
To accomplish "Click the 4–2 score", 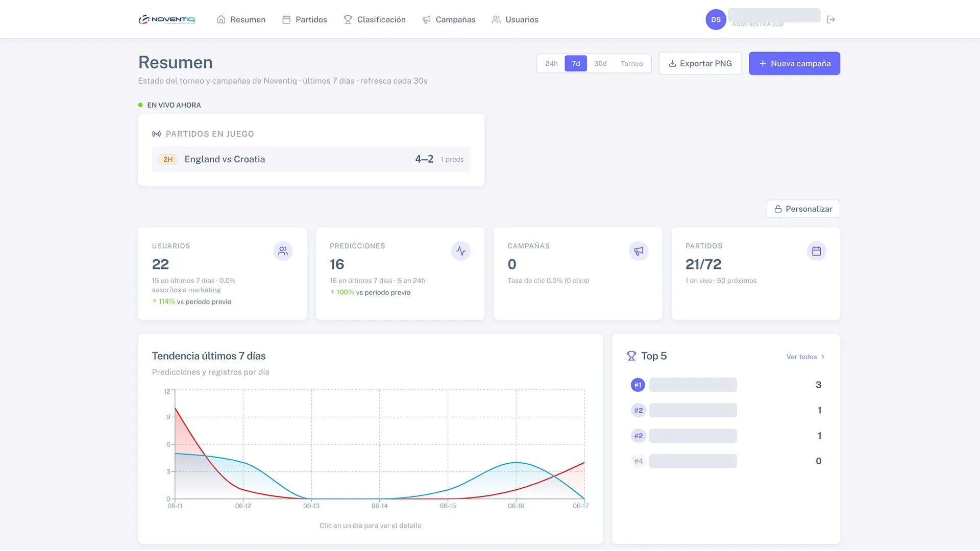I will tap(424, 159).
